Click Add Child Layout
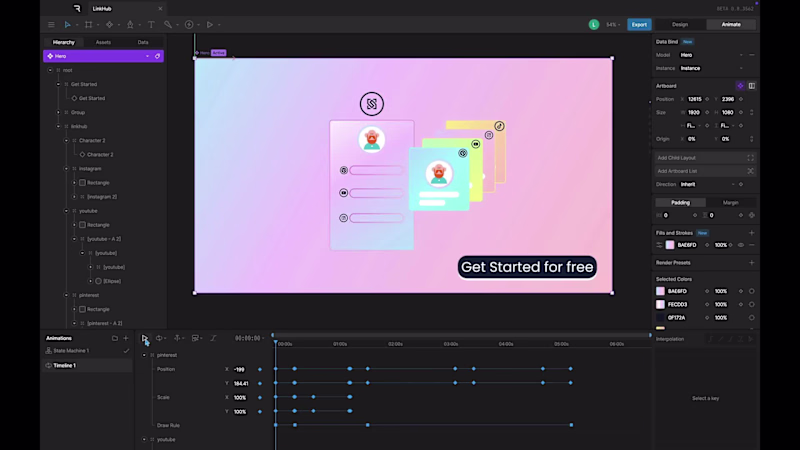The width and height of the screenshot is (800, 450). [705, 158]
